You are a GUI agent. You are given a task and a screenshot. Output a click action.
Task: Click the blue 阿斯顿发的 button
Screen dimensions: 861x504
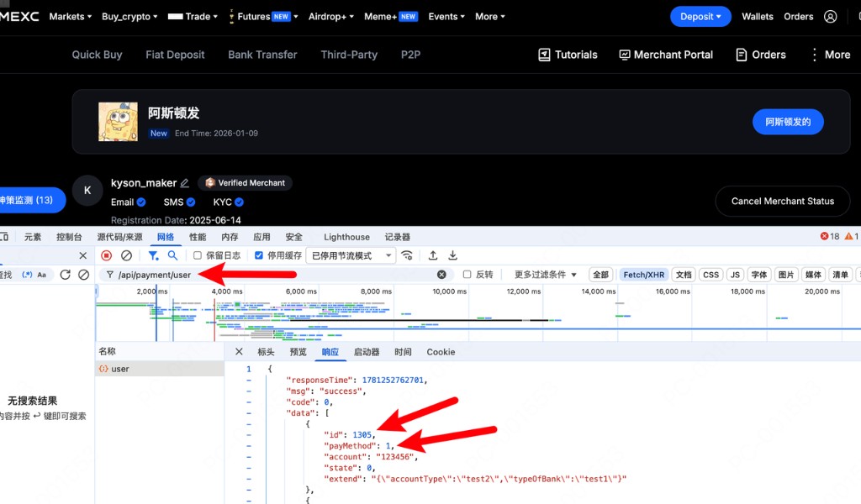[788, 122]
